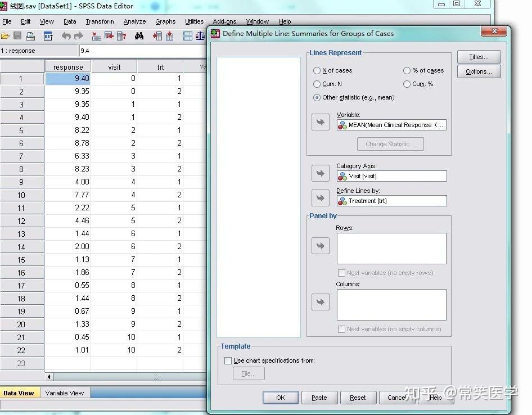Select row header 12 in the data grid

coord(22,221)
